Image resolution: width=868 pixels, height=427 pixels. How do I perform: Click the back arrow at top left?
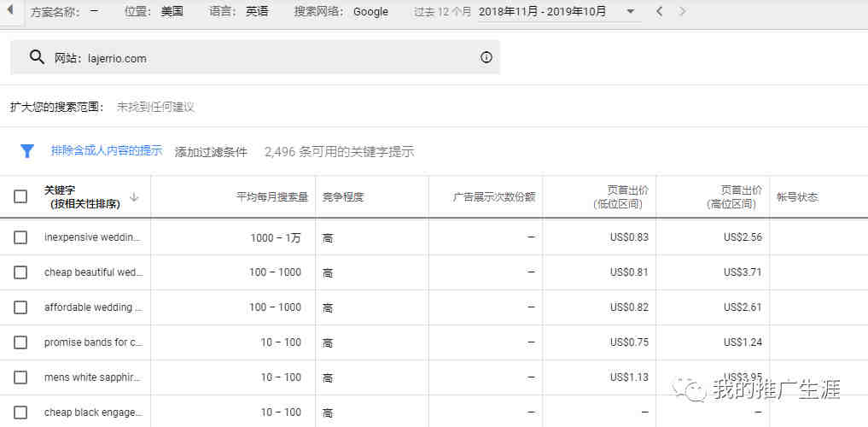point(10,11)
